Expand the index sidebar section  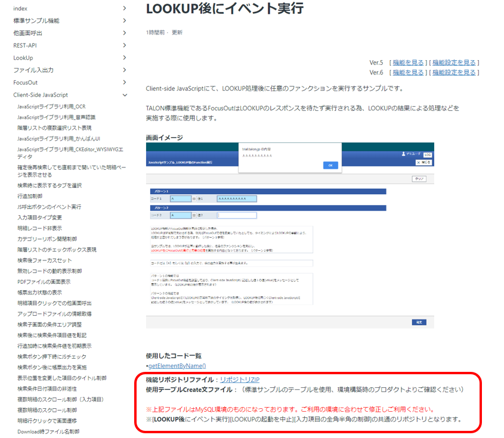coord(125,8)
